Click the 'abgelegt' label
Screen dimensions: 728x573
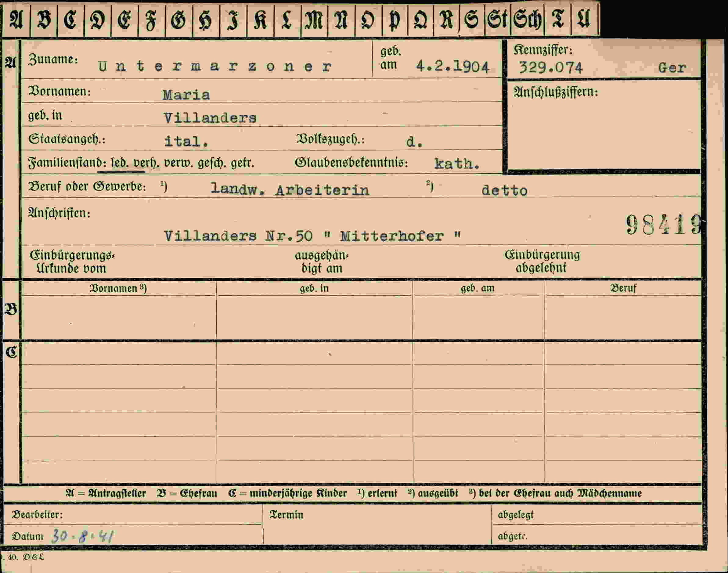point(515,515)
